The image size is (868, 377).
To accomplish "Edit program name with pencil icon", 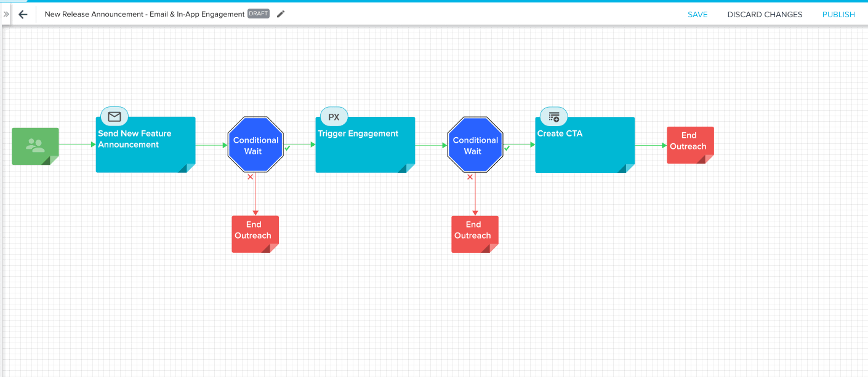I will tap(281, 14).
